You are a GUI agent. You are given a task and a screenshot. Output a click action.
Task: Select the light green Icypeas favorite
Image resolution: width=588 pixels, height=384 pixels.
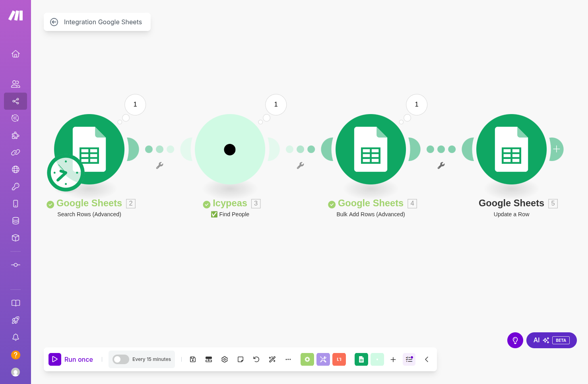377,359
